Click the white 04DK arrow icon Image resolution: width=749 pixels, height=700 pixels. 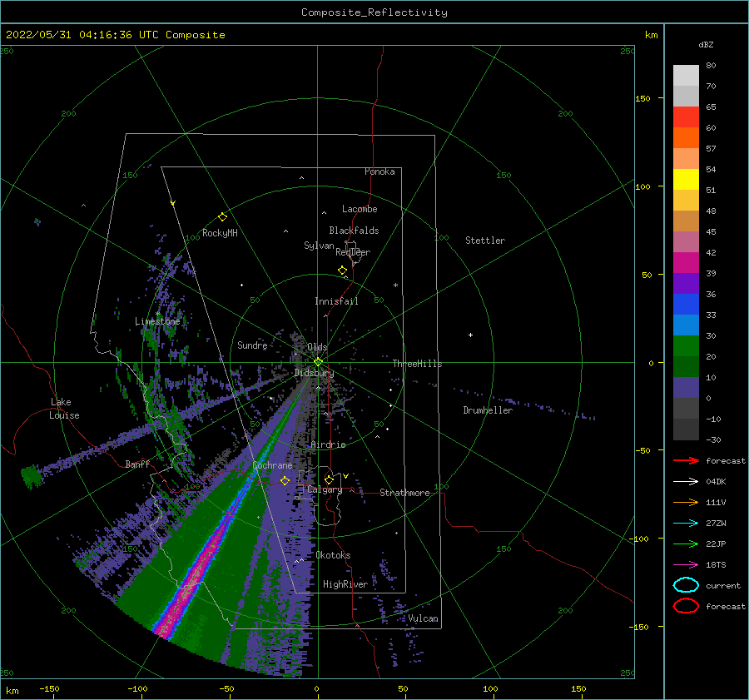click(x=686, y=481)
